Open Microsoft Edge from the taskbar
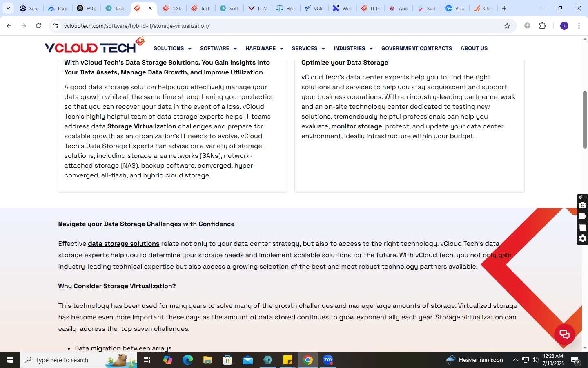Screen dimensions: 588x368 coord(188,360)
